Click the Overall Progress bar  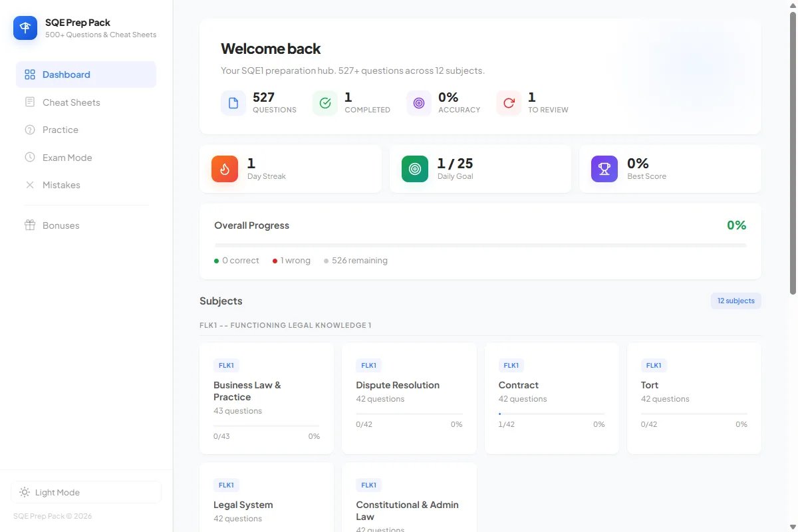pyautogui.click(x=480, y=245)
